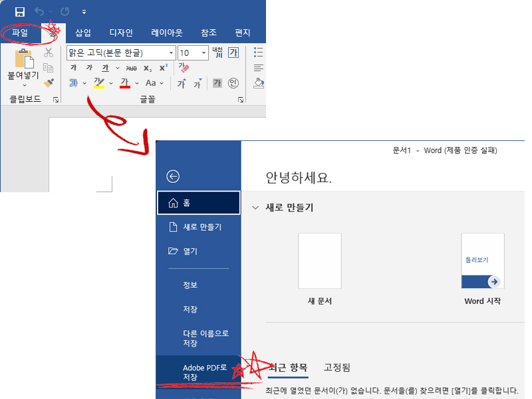This screenshot has height=399, width=532.
Task: Open the Customize Quick Access Toolbar dropdown
Action: coord(84,12)
